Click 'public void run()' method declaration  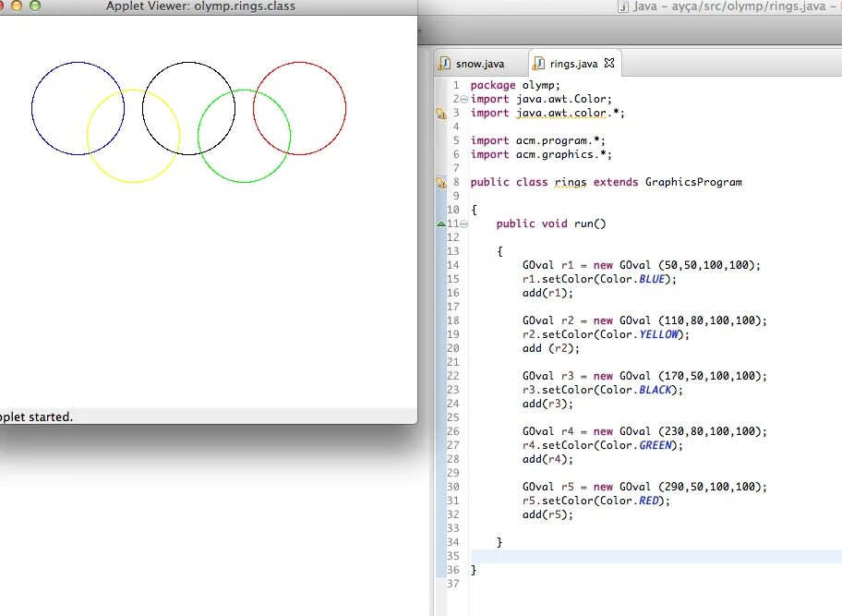click(x=551, y=223)
